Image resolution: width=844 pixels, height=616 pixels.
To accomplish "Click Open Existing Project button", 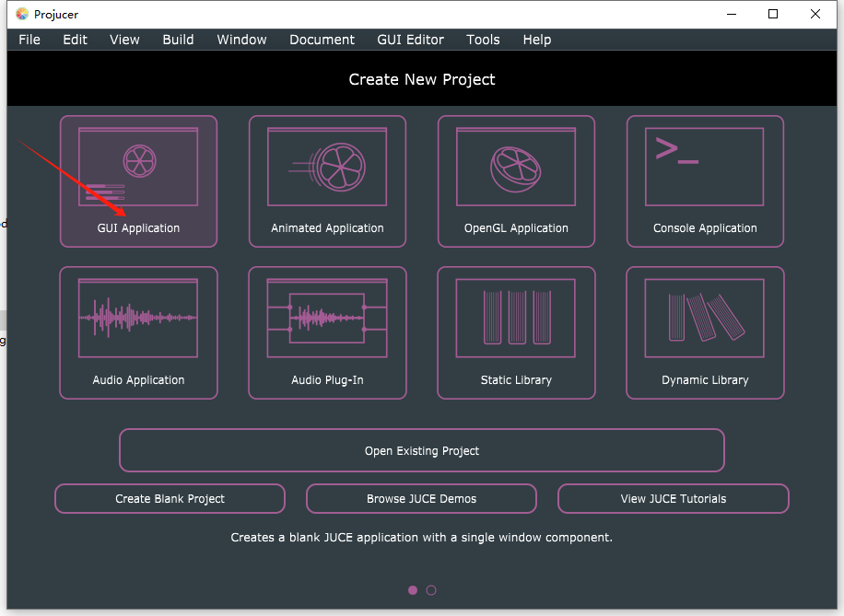I will 422,451.
